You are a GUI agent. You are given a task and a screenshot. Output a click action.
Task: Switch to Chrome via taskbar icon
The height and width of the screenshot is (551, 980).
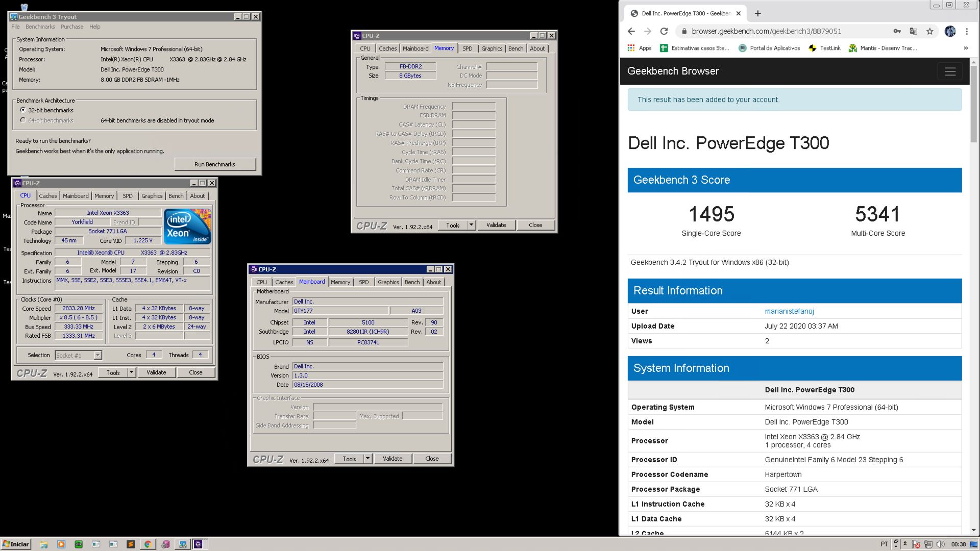tap(148, 544)
